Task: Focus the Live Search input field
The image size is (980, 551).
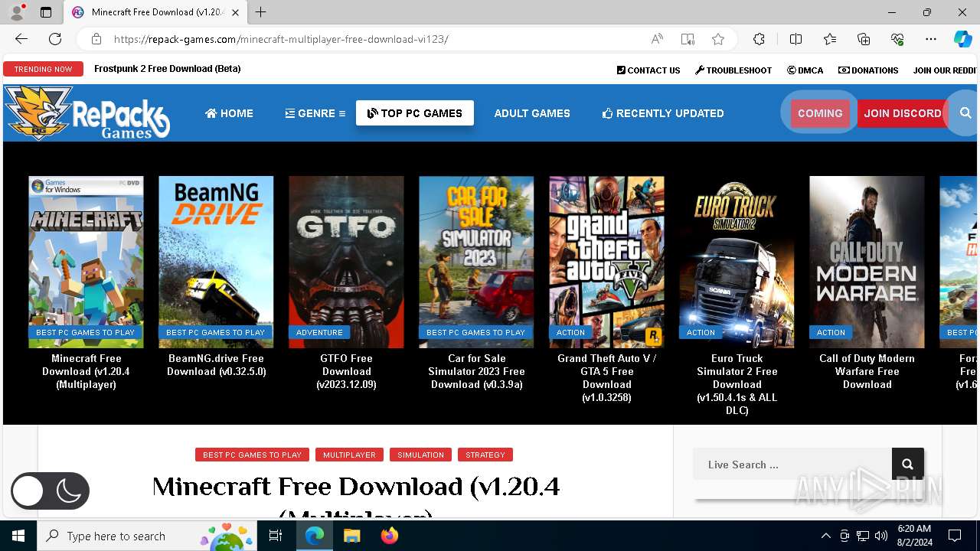Action: click(x=792, y=465)
